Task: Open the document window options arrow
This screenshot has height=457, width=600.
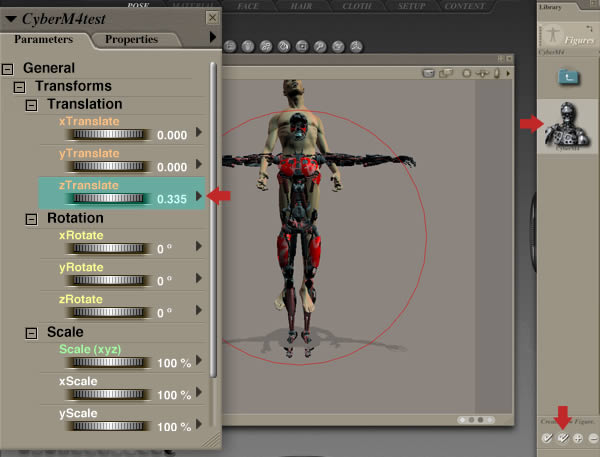Action: pos(508,73)
